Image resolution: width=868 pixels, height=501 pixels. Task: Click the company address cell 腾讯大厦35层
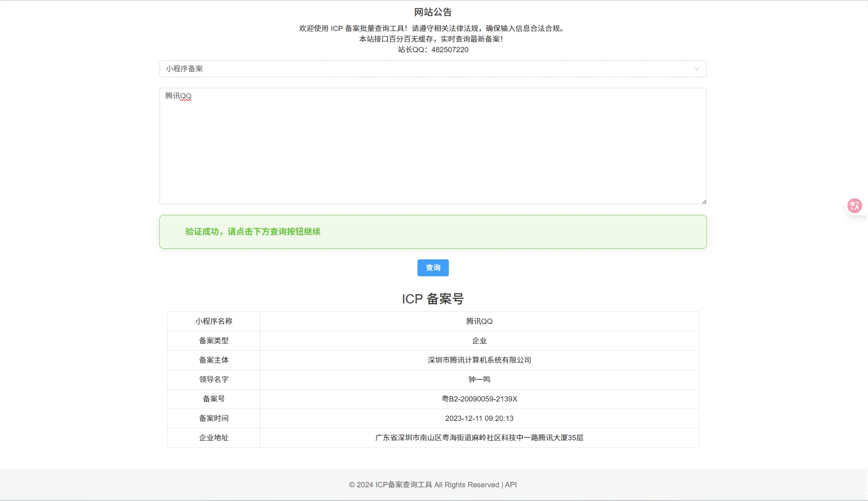479,437
